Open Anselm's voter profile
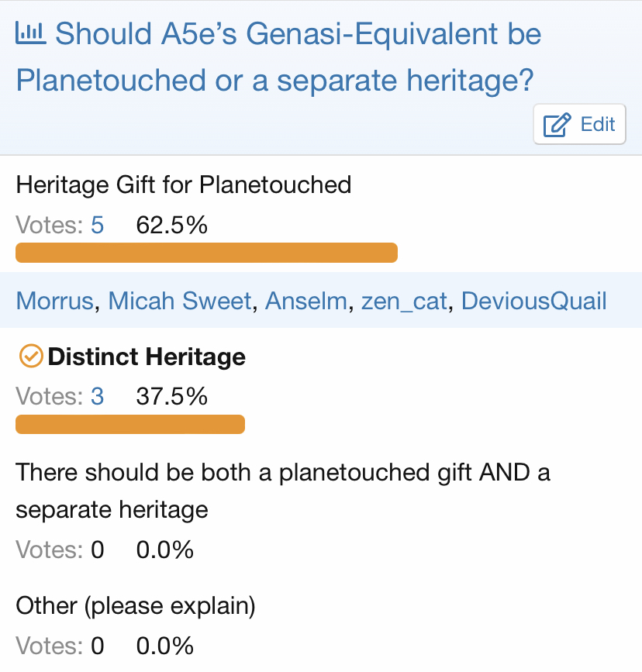Viewport: 642px width, 672px height. [x=305, y=301]
